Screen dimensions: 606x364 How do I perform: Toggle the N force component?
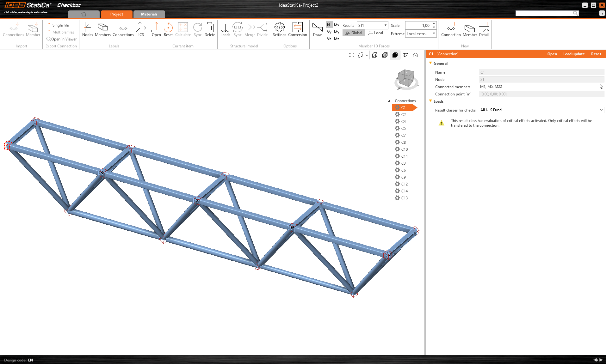point(329,25)
